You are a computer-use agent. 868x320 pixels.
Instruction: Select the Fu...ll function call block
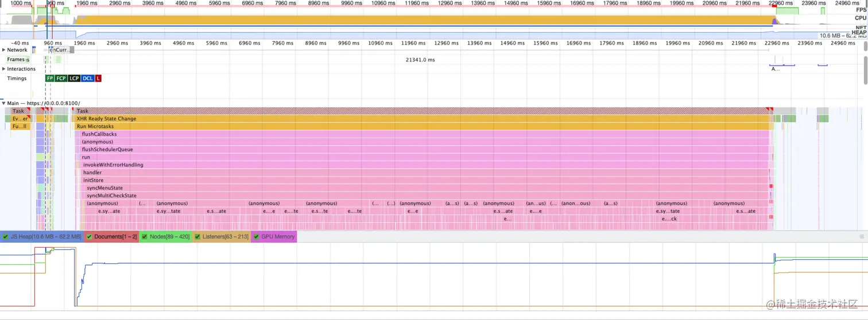click(21, 127)
